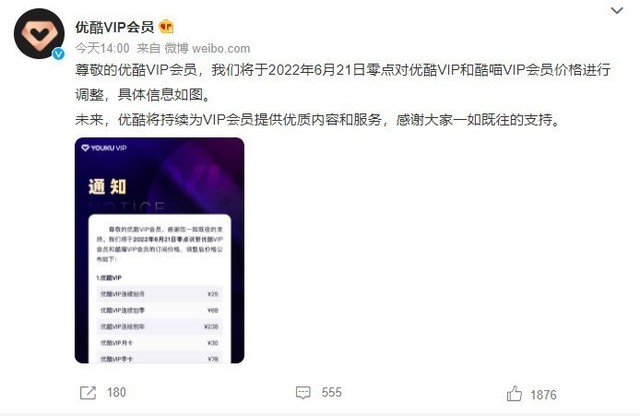Screen dimensions: 640x416
Task: Click the comment speech bubble icon
Action: (303, 393)
